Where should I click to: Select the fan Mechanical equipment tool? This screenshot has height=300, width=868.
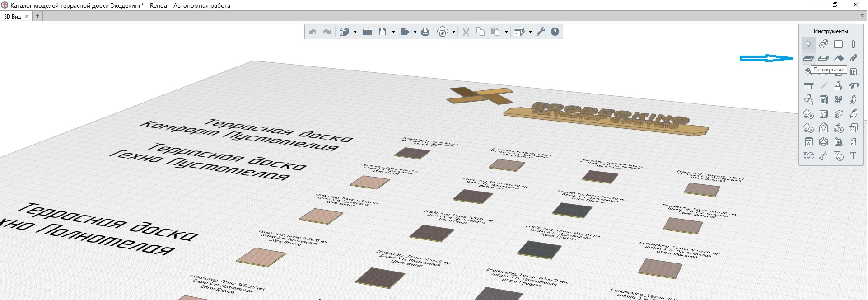[x=824, y=114]
